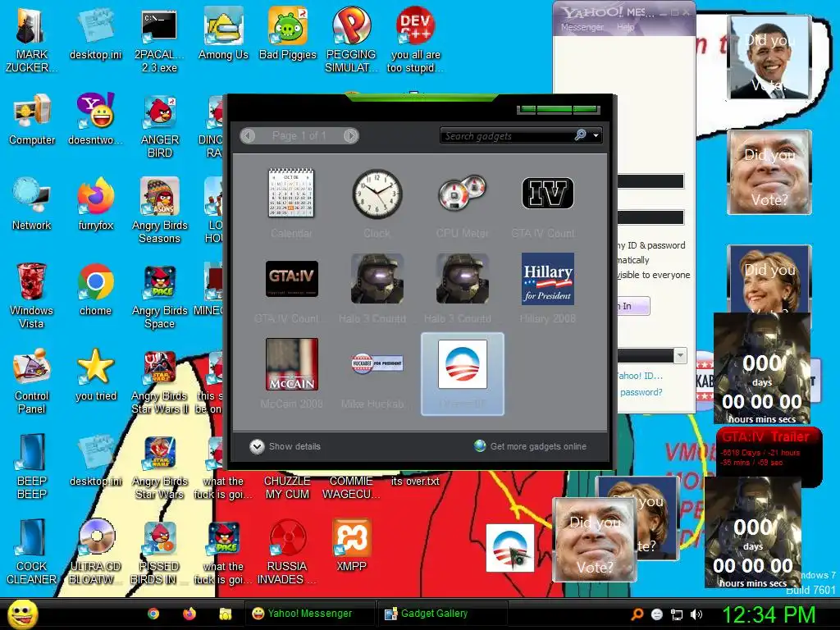
Task: Click the Hillary 'Did you Vote?' gadget at right edge
Action: coord(769,279)
